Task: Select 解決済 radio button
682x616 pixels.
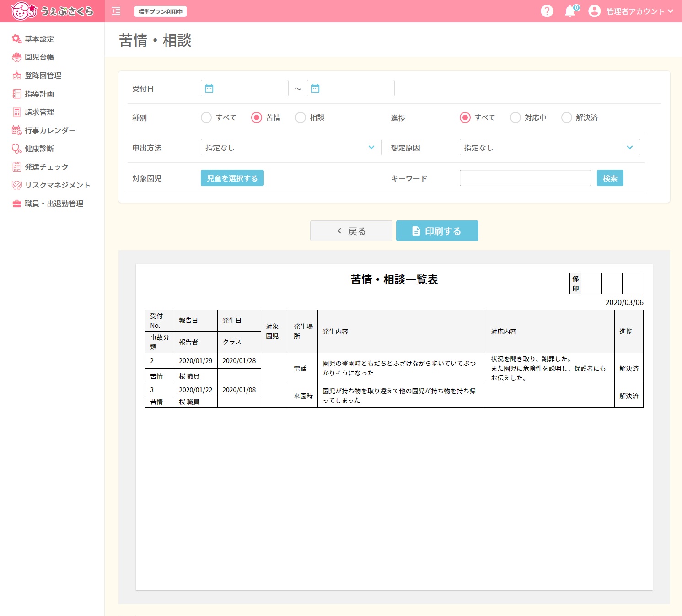Action: tap(567, 118)
